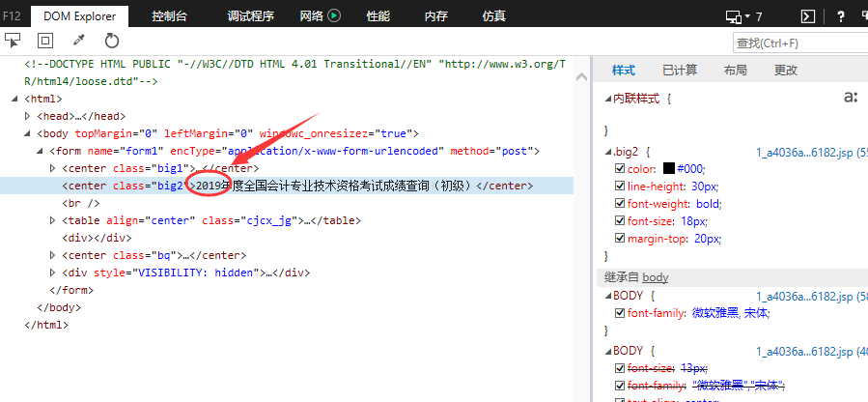Expand the center bq node

pyautogui.click(x=53, y=255)
